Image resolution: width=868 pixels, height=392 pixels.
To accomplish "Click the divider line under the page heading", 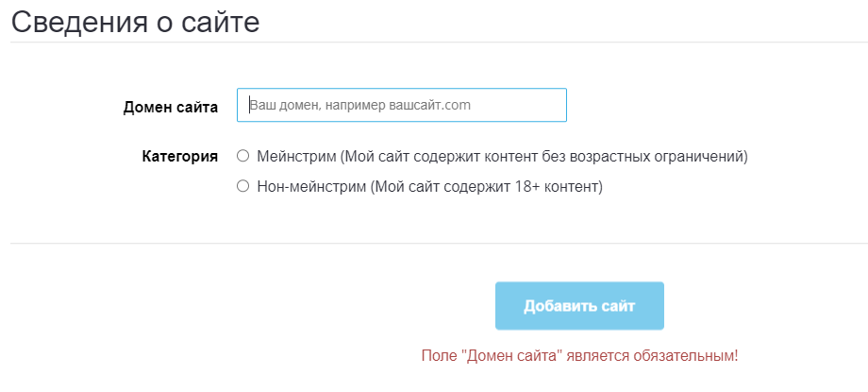I will point(439,43).
